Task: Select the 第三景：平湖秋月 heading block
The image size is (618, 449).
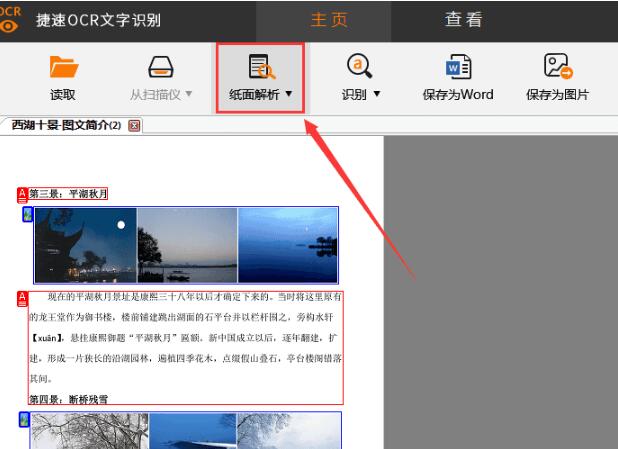Action: [x=68, y=194]
